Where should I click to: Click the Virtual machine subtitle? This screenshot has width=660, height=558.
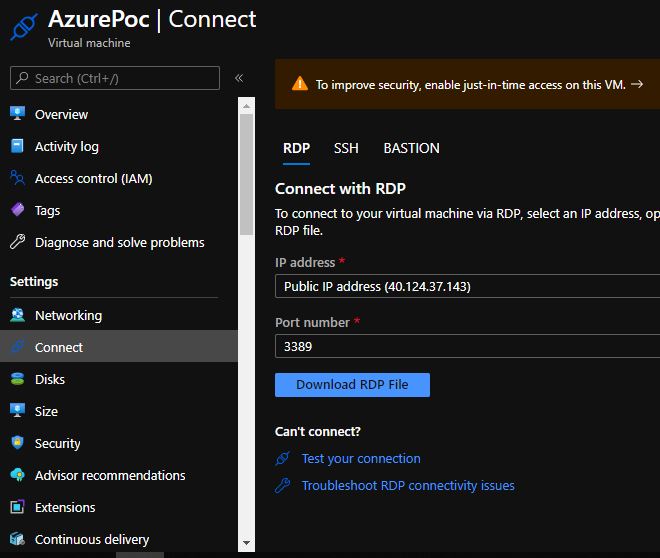coord(89,43)
